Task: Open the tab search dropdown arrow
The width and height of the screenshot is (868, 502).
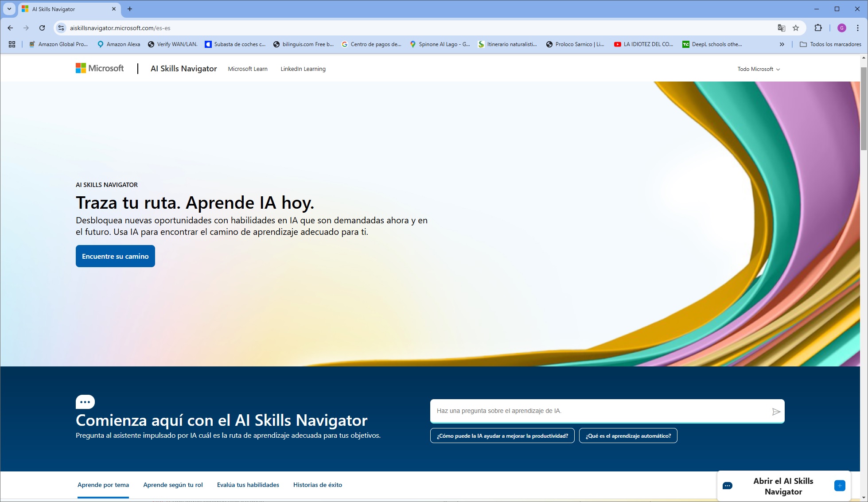Action: (x=9, y=9)
